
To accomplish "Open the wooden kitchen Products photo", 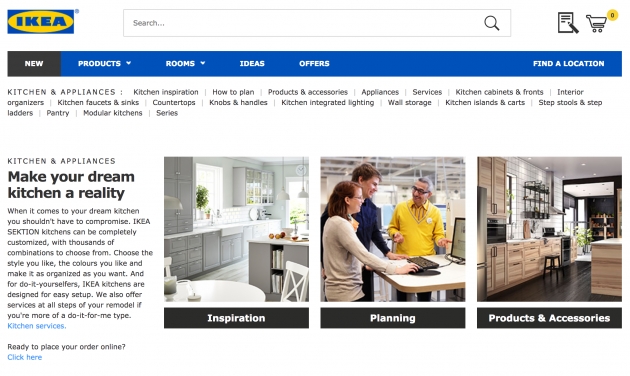I will [549, 229].
